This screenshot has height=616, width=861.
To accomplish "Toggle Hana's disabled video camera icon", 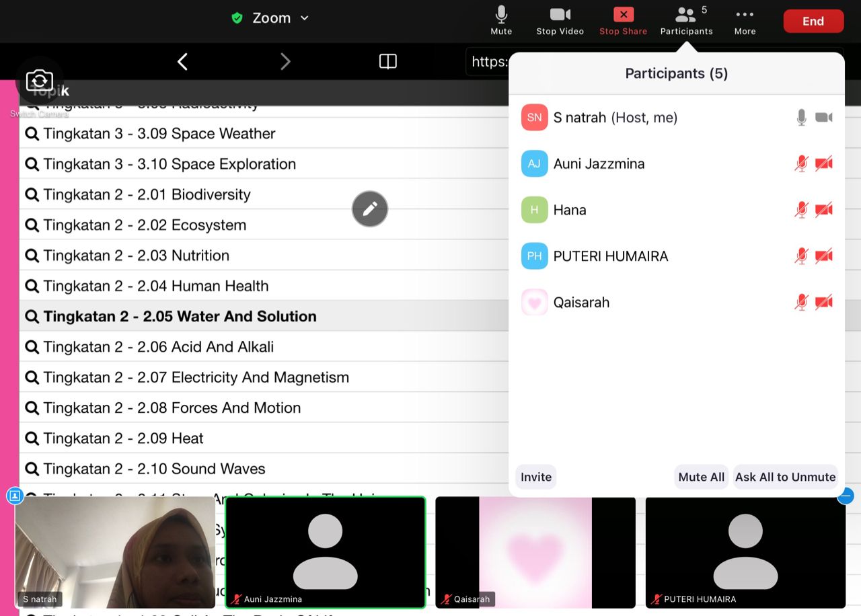I will 824,210.
